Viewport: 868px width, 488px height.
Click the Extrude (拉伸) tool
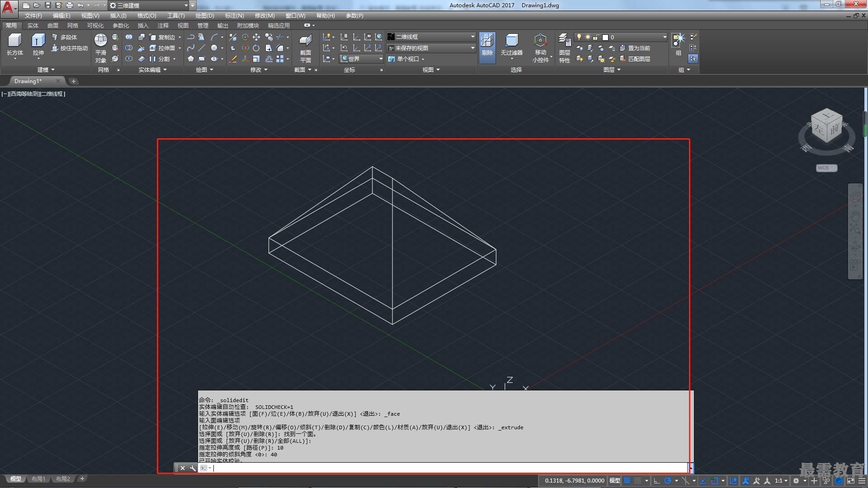(x=38, y=45)
